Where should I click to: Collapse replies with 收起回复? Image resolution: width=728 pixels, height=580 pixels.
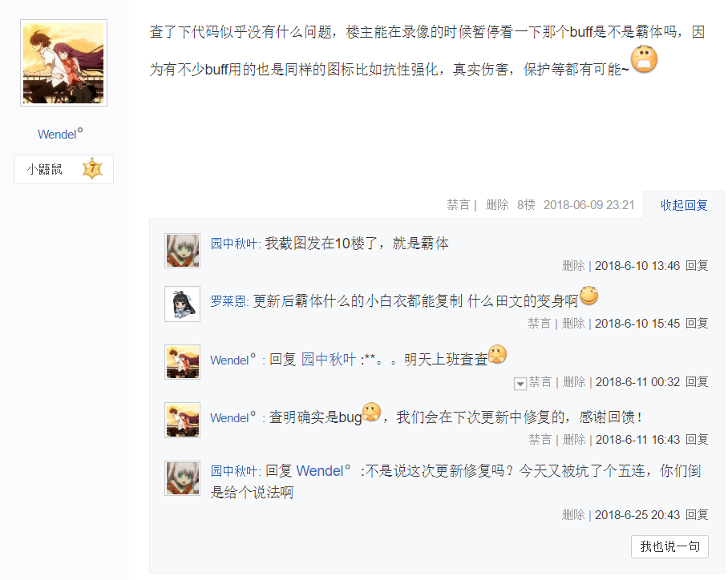tap(684, 205)
